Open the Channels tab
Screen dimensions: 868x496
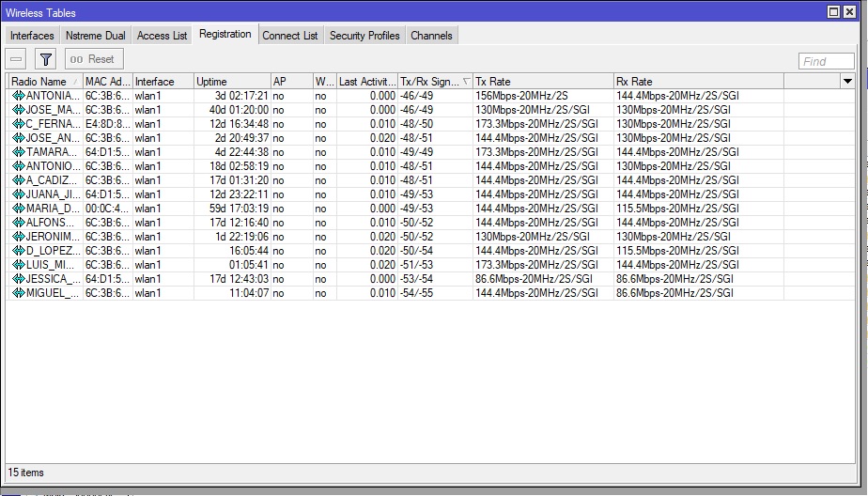[x=431, y=36]
